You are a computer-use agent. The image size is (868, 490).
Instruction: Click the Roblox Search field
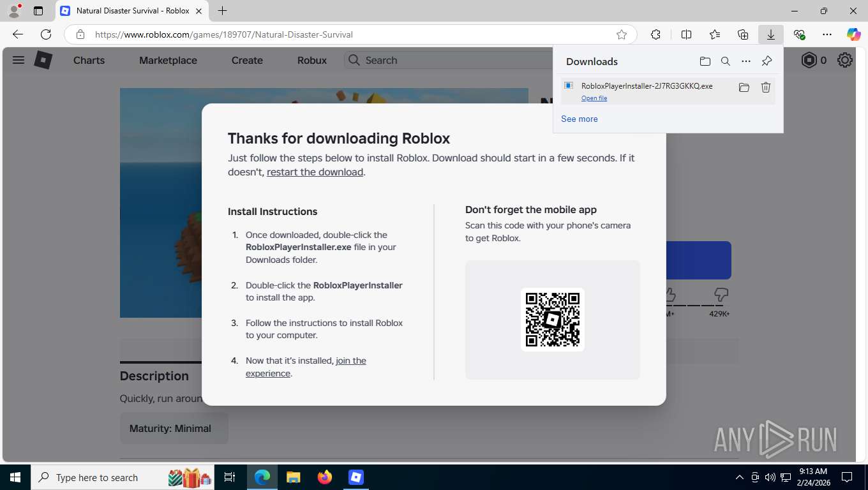click(448, 60)
